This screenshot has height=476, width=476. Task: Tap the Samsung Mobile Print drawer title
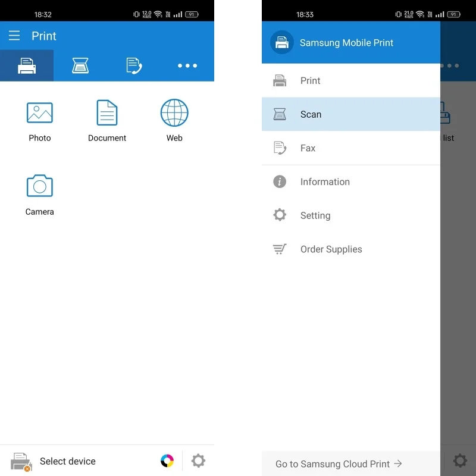(346, 43)
